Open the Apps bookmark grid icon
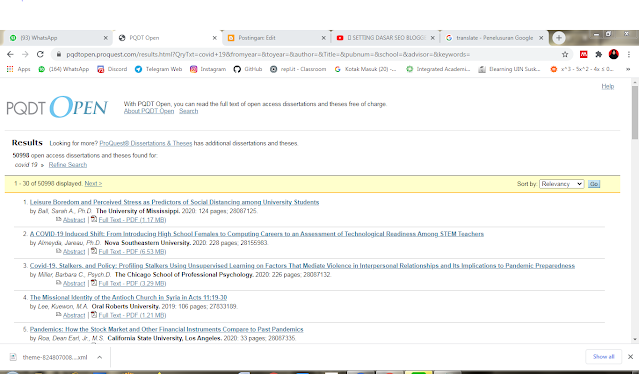Screen dimensions: 639x374 [x=10, y=69]
